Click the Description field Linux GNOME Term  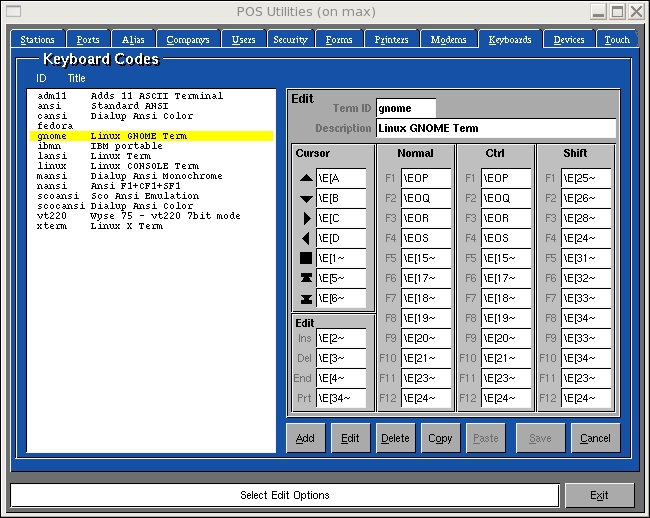coord(496,128)
